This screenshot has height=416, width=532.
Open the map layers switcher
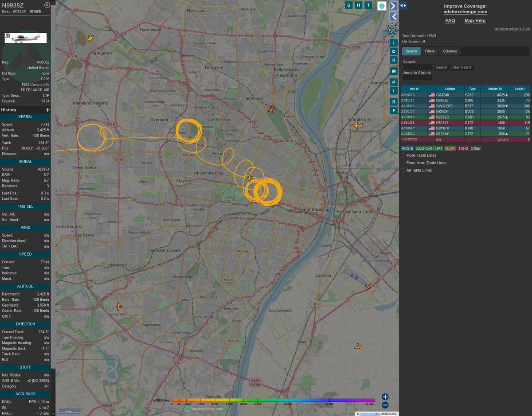(x=382, y=6)
